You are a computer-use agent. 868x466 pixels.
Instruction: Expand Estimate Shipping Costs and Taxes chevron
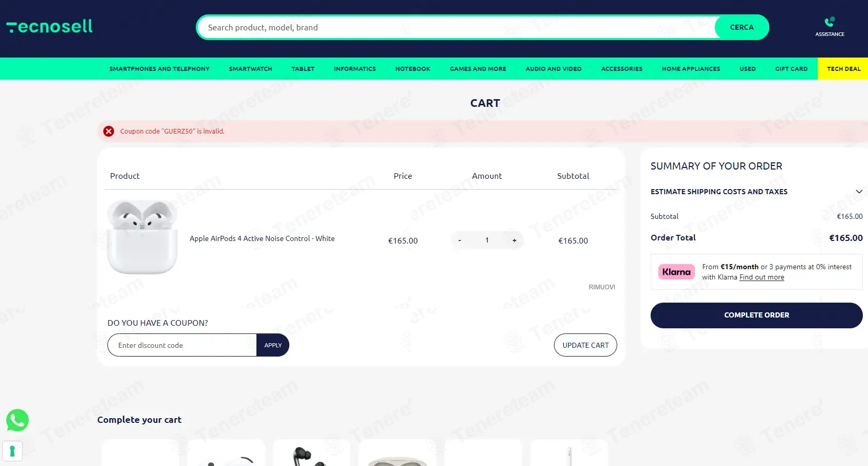point(859,192)
